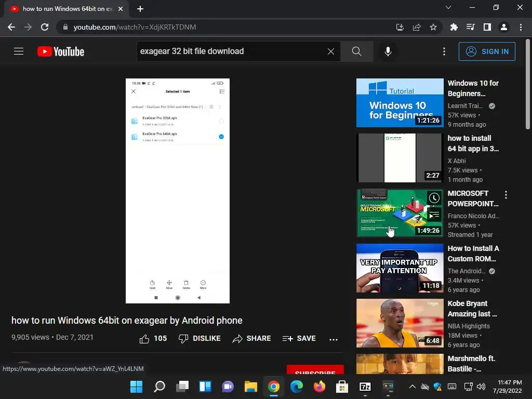Click the search magnifier button

pyautogui.click(x=356, y=51)
